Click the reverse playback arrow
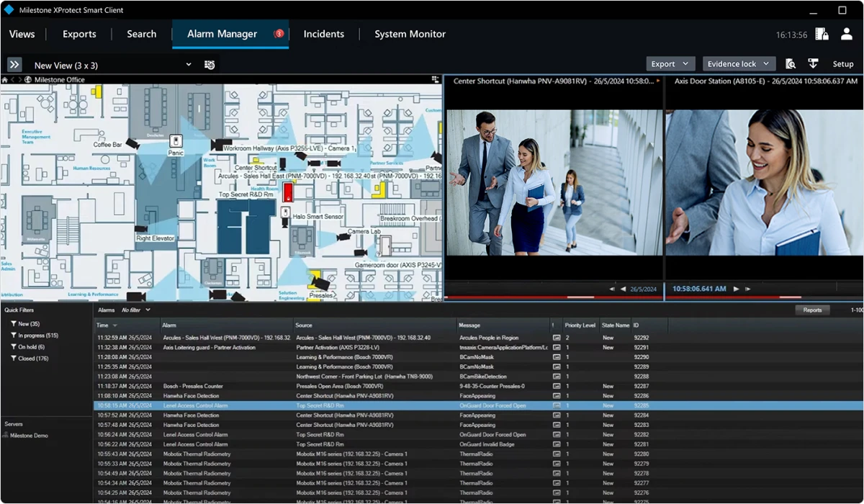 (624, 289)
